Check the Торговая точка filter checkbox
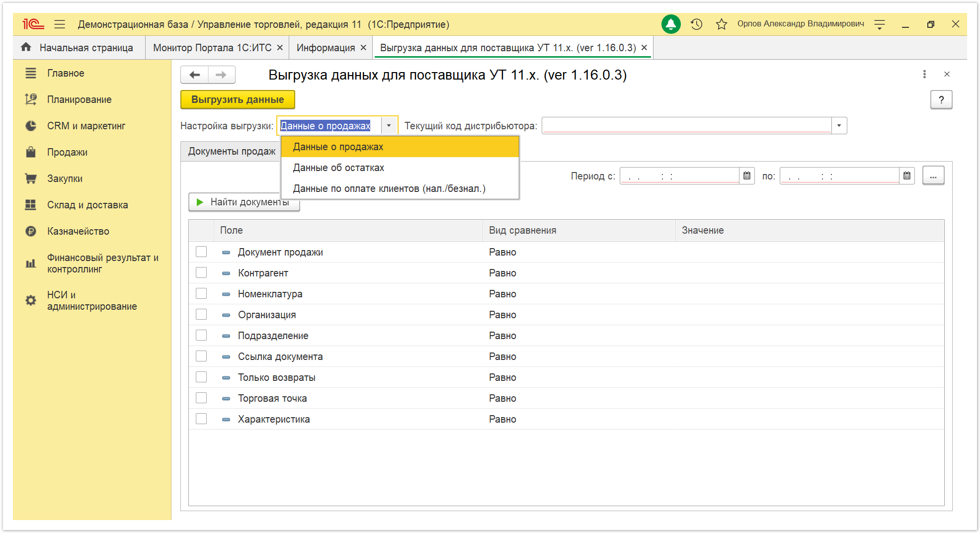The width and height of the screenshot is (980, 533). 201,398
